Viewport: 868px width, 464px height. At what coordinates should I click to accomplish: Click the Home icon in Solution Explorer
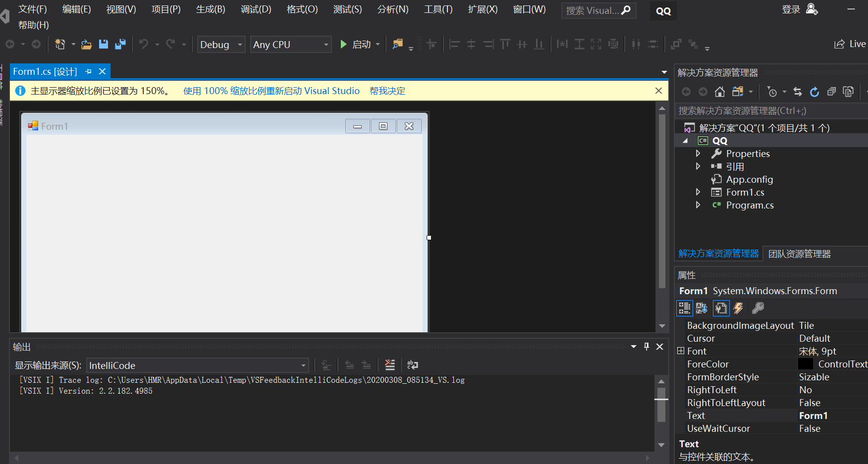pos(718,92)
